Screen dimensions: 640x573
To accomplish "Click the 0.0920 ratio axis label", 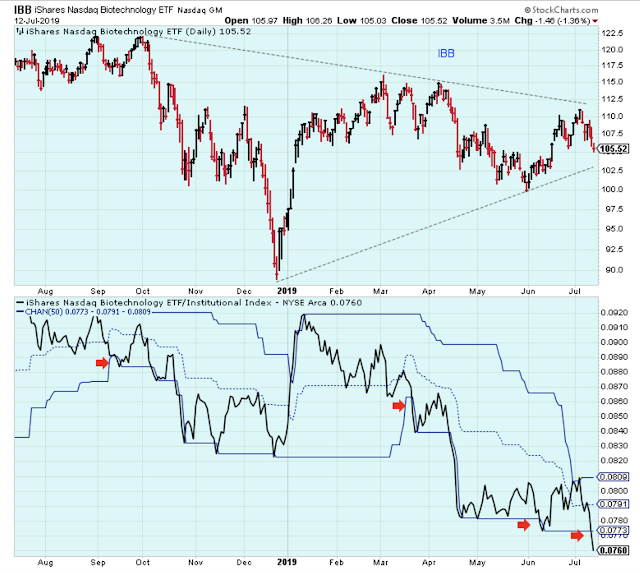I will pyautogui.click(x=615, y=313).
